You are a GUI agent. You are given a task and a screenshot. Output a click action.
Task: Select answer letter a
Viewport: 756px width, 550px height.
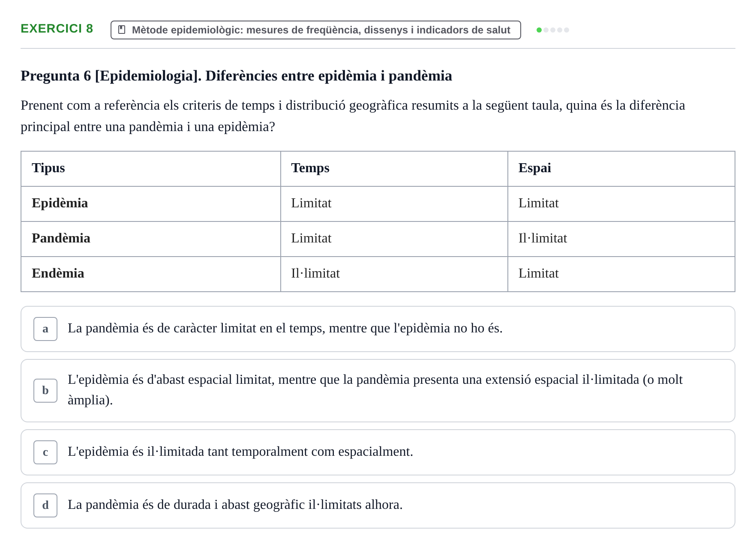point(45,329)
